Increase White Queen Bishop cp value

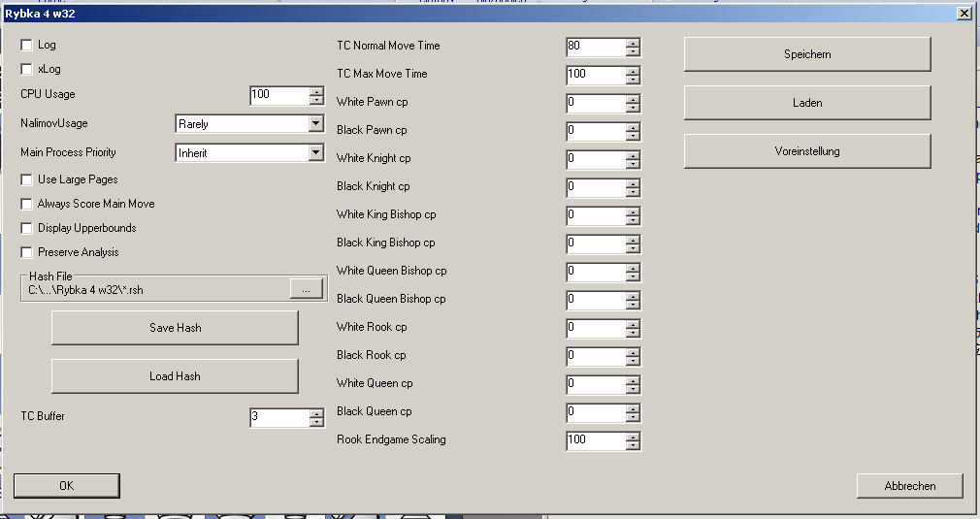tap(634, 268)
